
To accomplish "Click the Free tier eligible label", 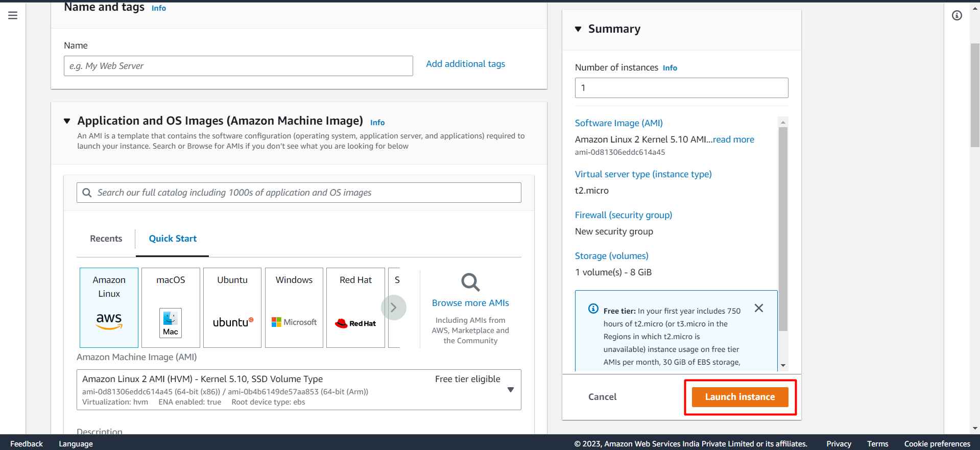I will [x=468, y=379].
